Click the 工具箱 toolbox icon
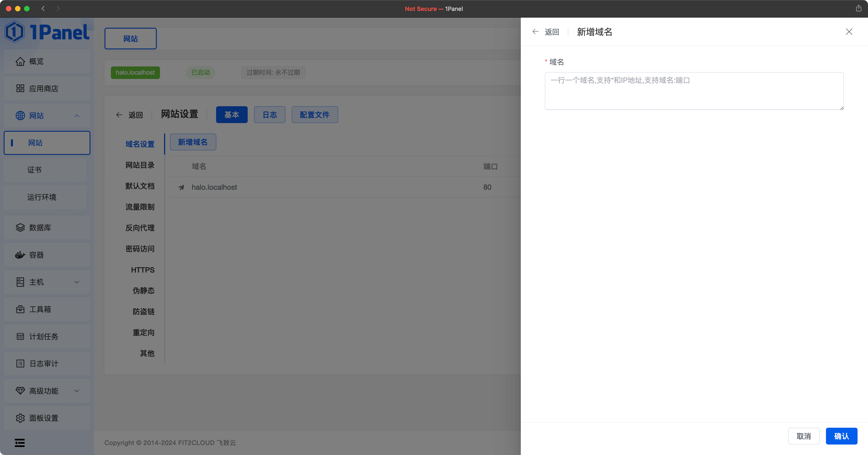The height and width of the screenshot is (455, 868). click(x=20, y=309)
